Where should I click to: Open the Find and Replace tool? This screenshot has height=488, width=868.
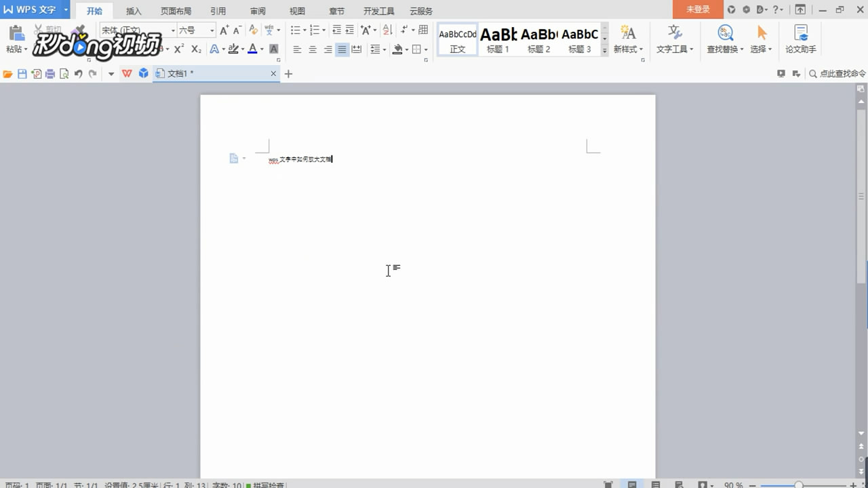pyautogui.click(x=725, y=39)
